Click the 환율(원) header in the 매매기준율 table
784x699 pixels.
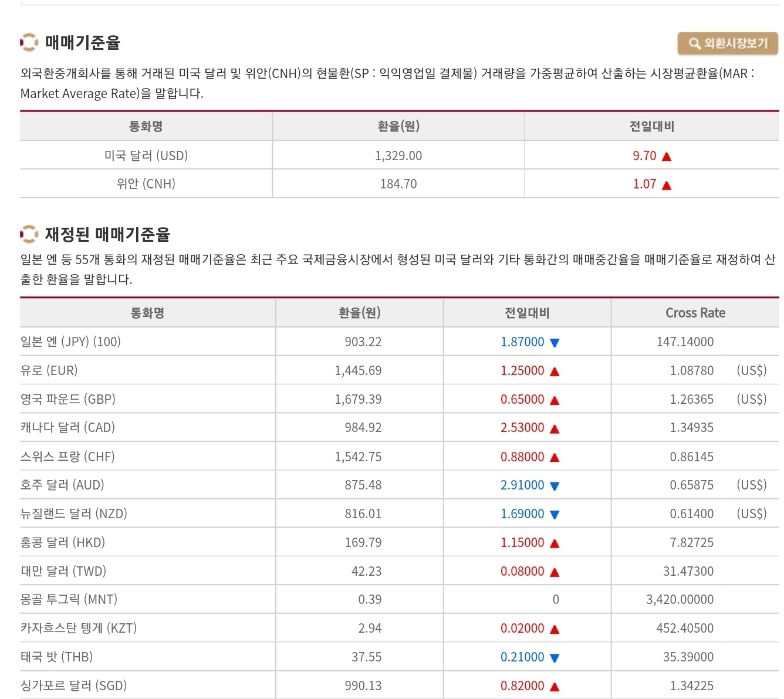coord(398,126)
